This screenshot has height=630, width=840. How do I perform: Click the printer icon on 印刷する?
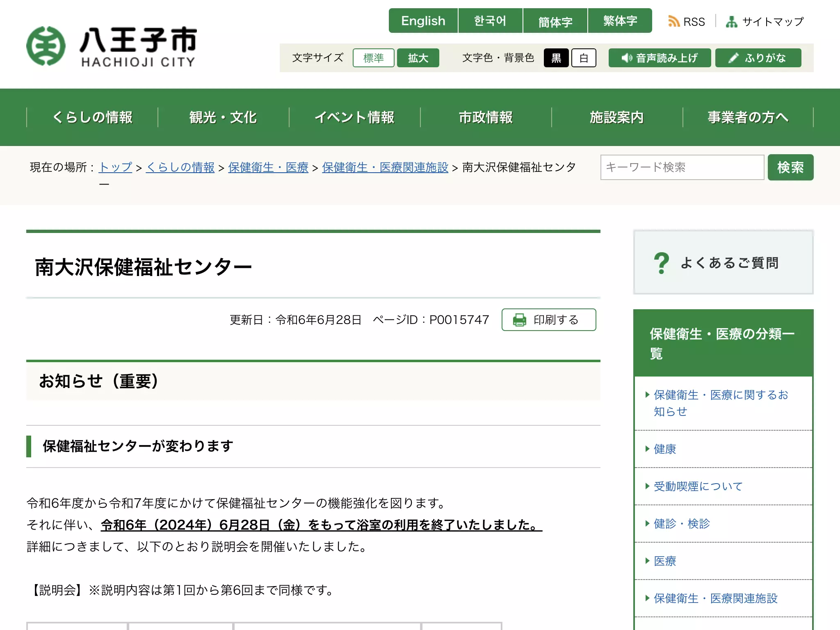tap(519, 320)
